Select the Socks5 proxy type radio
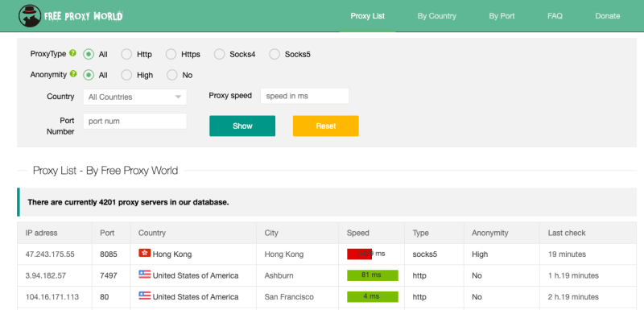This screenshot has width=644, height=310. pos(275,54)
